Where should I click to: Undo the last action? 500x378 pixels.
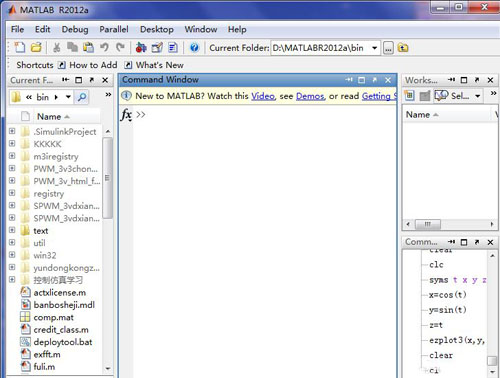click(x=105, y=48)
